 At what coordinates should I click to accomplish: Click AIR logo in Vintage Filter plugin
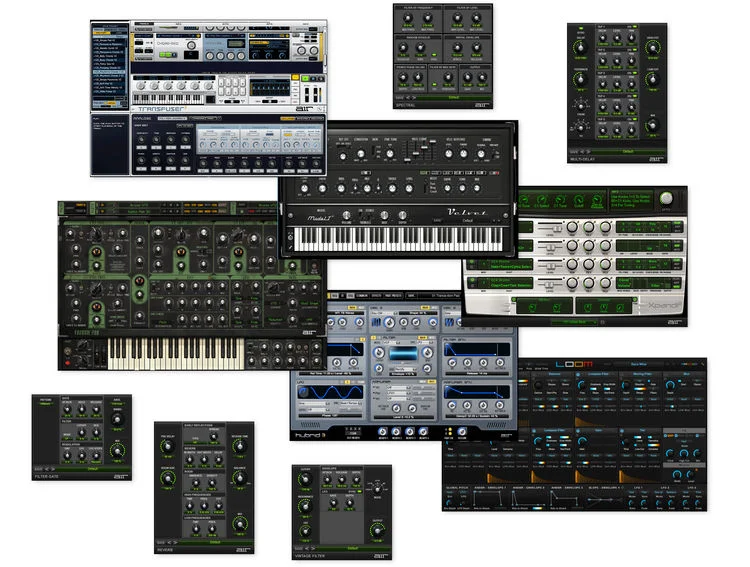[x=380, y=556]
